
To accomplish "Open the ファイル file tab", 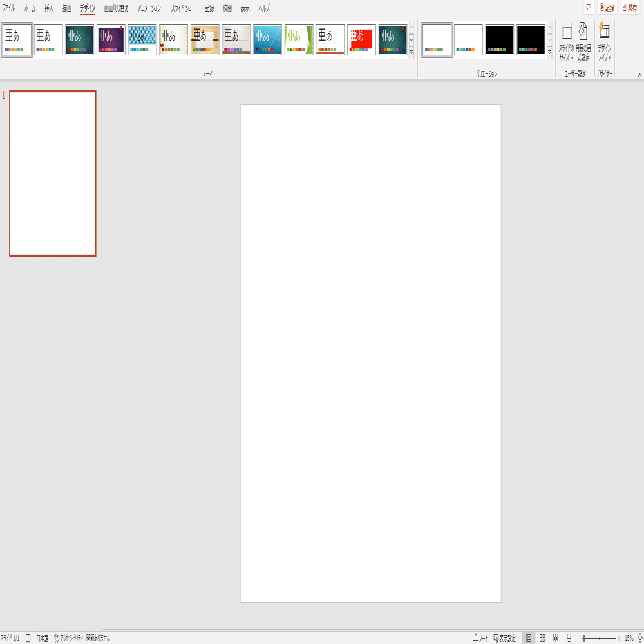I will click(8, 8).
